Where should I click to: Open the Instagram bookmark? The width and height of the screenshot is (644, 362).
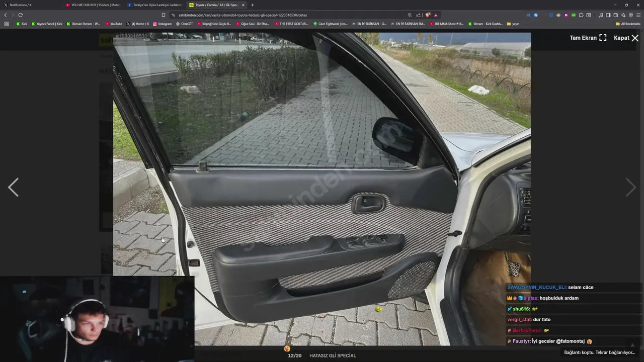pyautogui.click(x=163, y=24)
